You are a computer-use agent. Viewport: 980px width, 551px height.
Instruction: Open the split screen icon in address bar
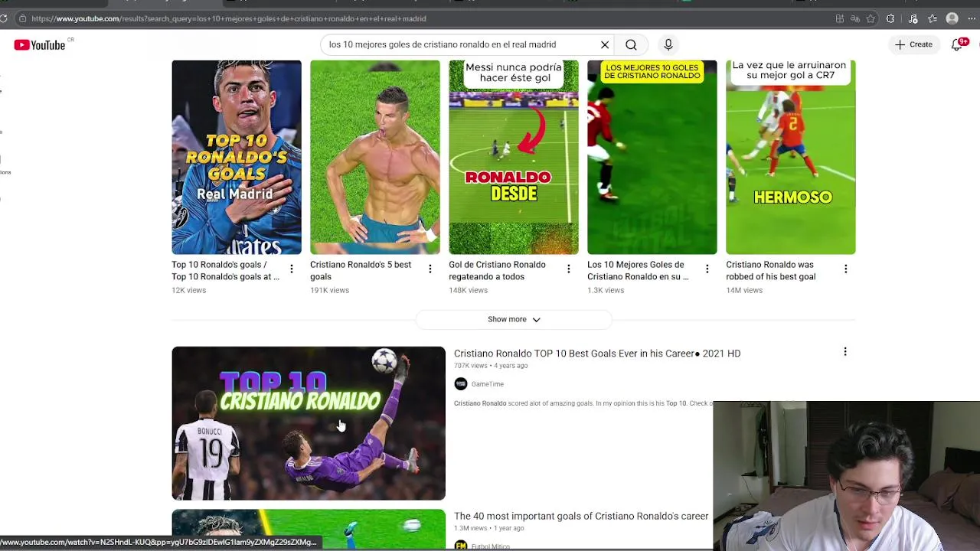point(840,18)
